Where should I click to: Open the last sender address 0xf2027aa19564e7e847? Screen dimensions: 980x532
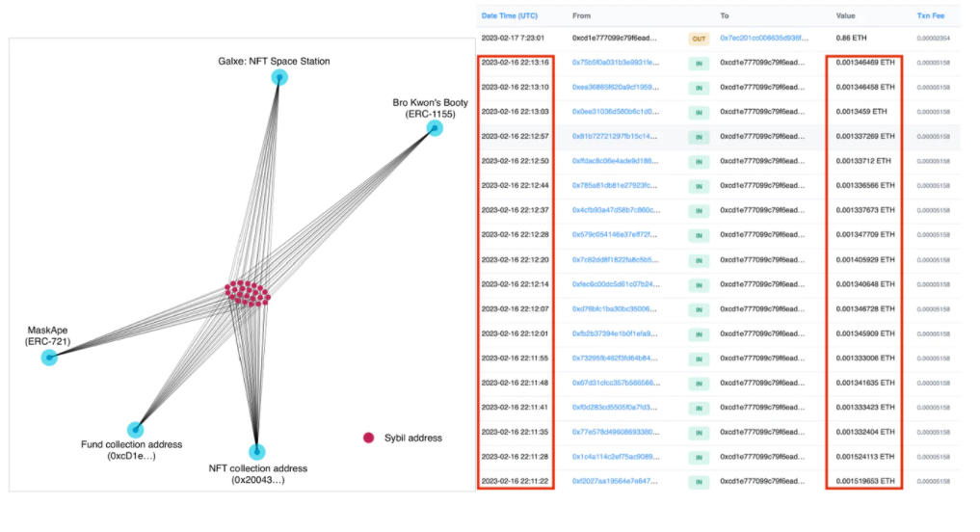[615, 480]
